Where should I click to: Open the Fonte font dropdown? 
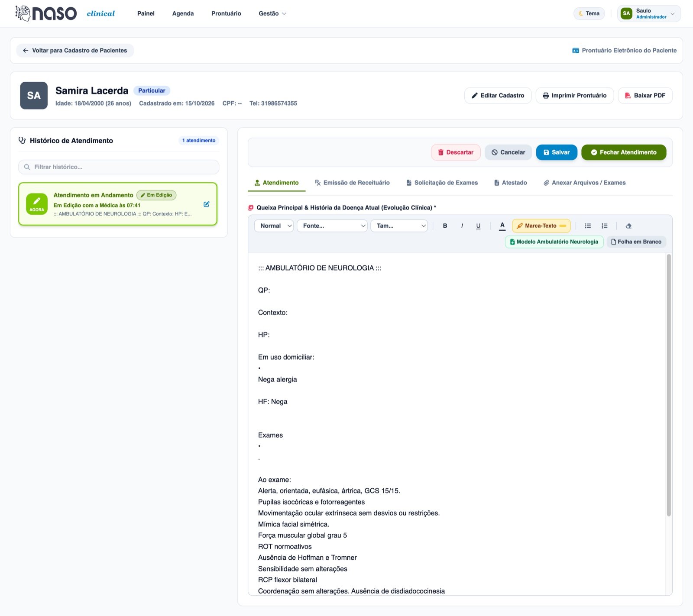point(332,226)
